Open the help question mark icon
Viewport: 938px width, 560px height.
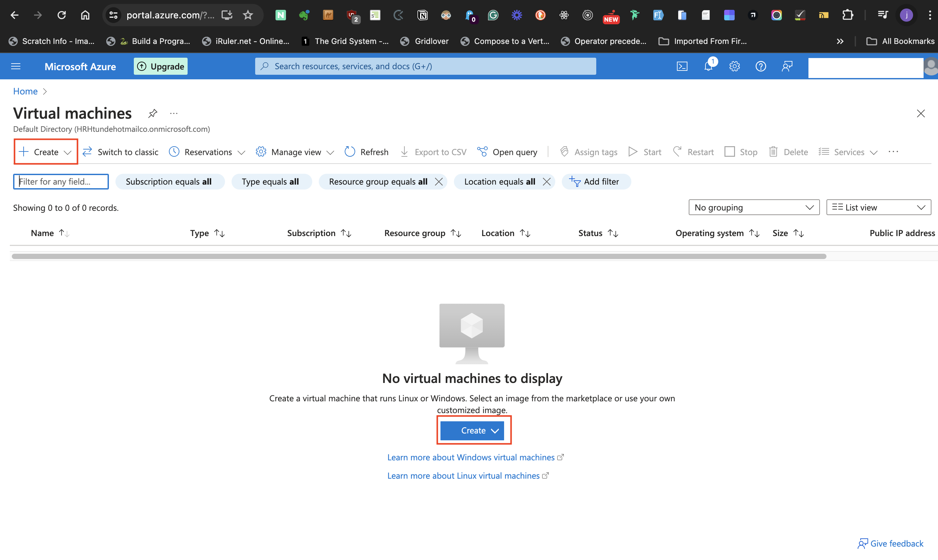tap(761, 66)
